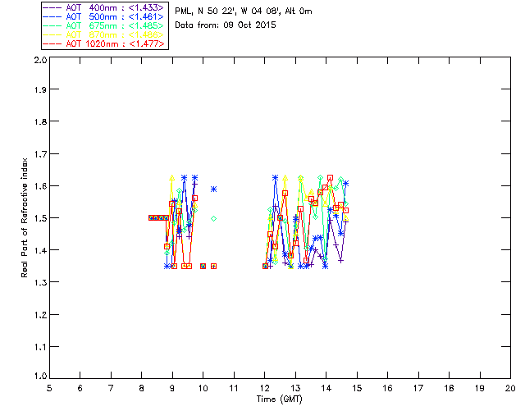Click y-axis tick label 1.4
The height and width of the screenshot is (420, 525).
coord(40,250)
